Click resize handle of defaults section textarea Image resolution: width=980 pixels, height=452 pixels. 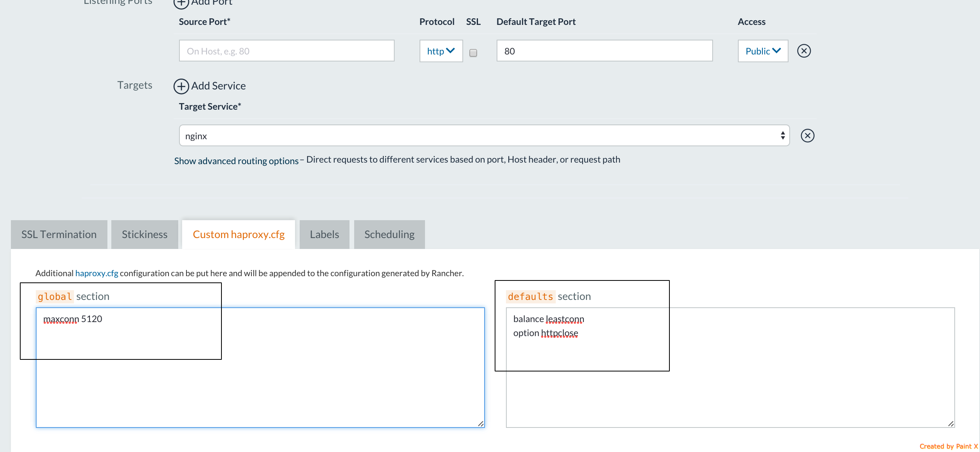click(x=951, y=424)
